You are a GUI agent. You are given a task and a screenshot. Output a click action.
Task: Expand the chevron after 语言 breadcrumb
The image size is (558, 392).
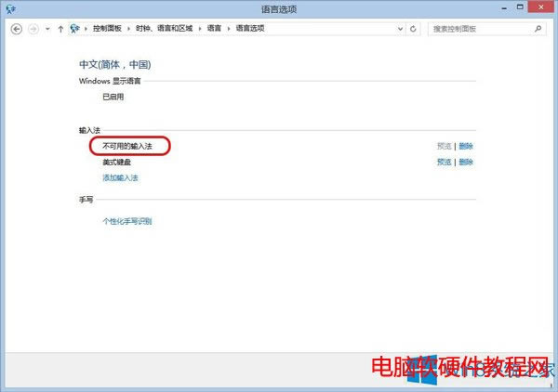(x=229, y=29)
